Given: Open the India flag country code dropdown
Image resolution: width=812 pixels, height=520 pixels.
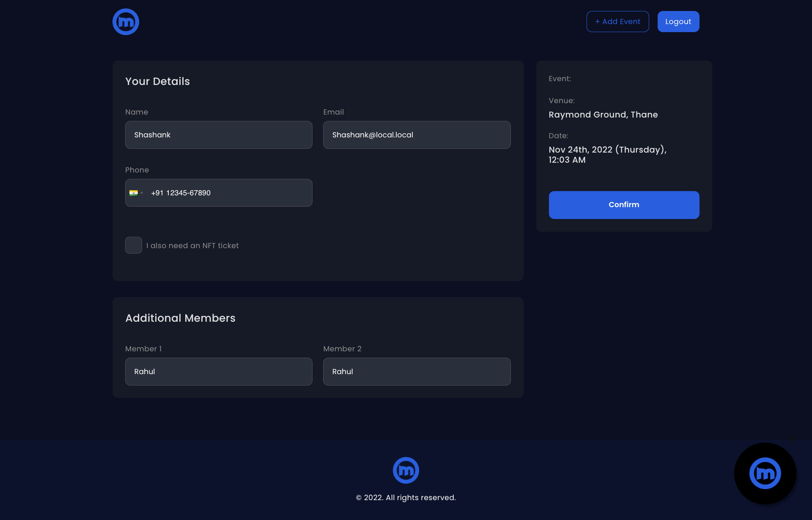Looking at the screenshot, I should click(x=136, y=193).
